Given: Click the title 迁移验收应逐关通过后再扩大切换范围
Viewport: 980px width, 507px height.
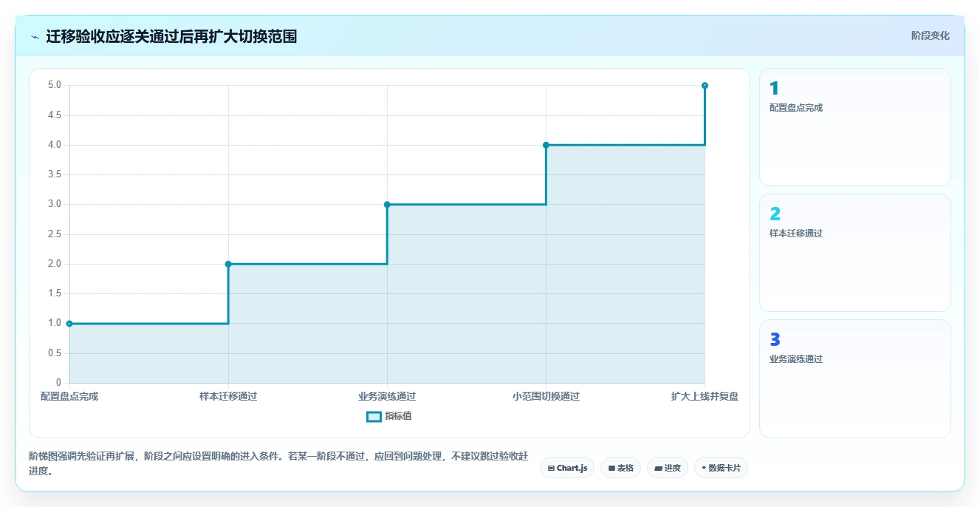Looking at the screenshot, I should coord(171,36).
